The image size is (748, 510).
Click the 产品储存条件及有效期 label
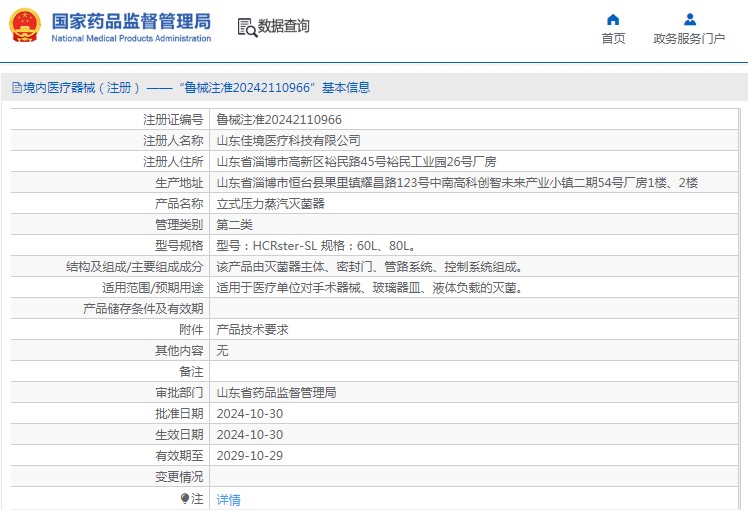tap(143, 308)
